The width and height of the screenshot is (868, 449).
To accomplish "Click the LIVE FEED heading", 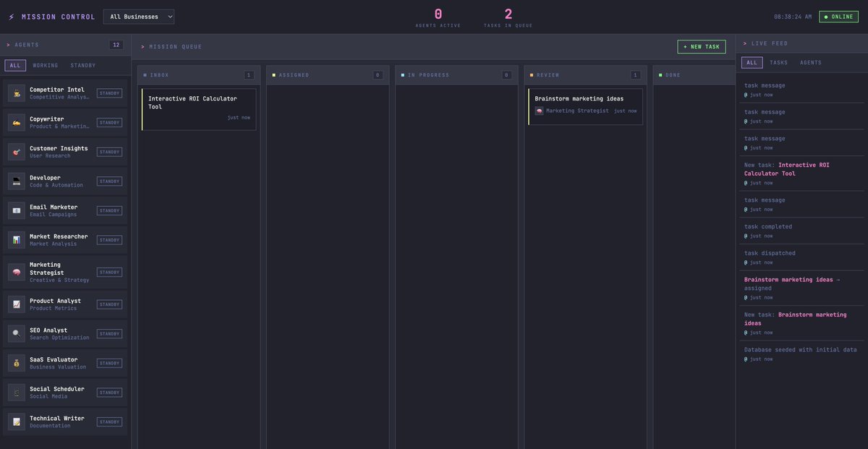I will click(770, 43).
